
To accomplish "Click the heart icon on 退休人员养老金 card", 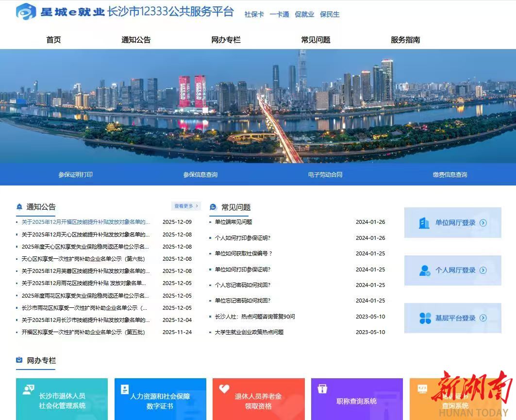I will (224, 389).
